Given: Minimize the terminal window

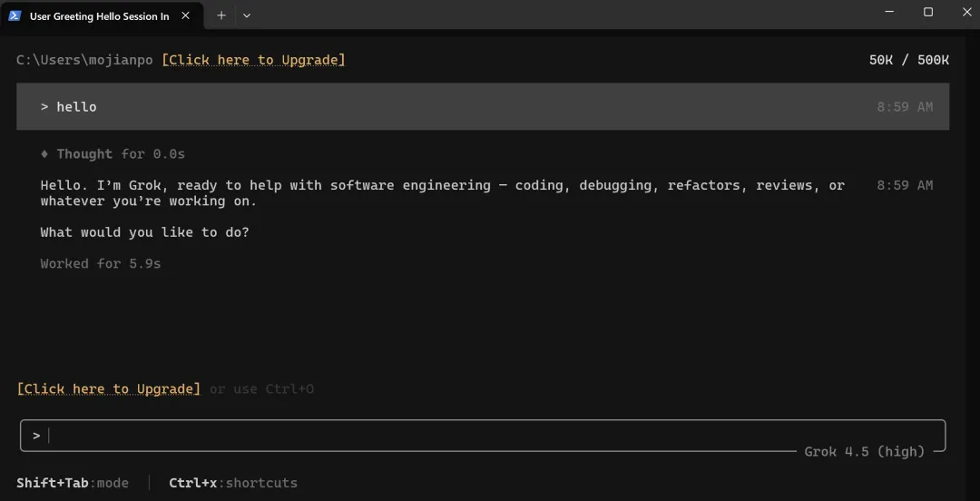Looking at the screenshot, I should pos(890,12).
